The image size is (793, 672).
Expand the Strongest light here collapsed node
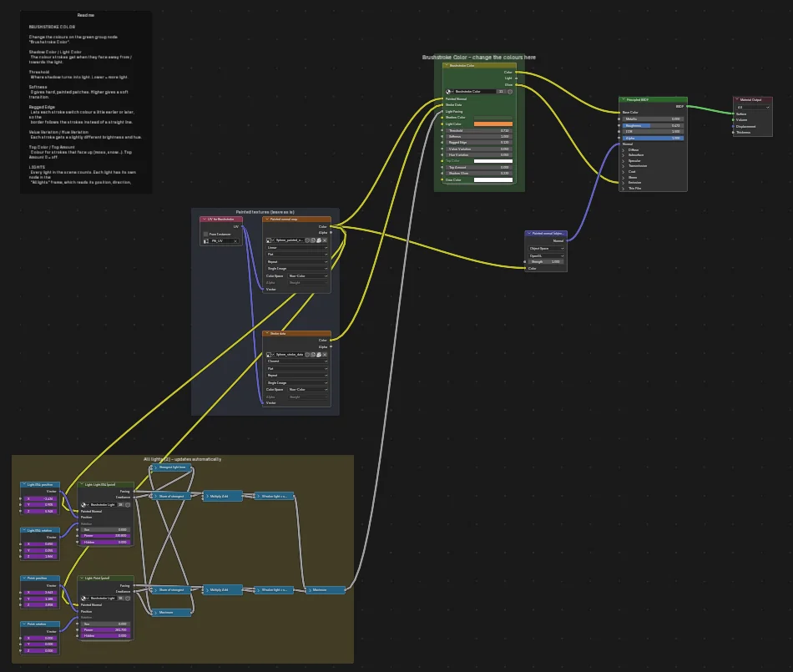click(x=155, y=467)
